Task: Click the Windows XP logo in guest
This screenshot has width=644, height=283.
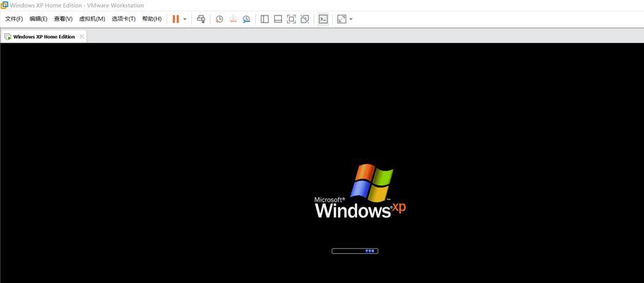Action: pyautogui.click(x=360, y=191)
